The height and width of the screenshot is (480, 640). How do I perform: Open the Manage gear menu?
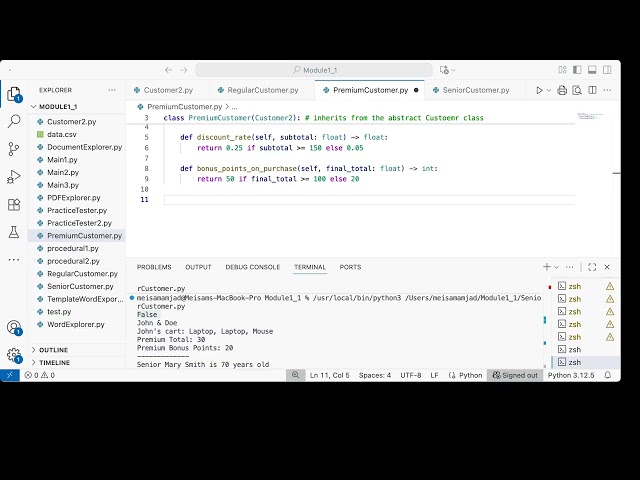pyautogui.click(x=14, y=355)
